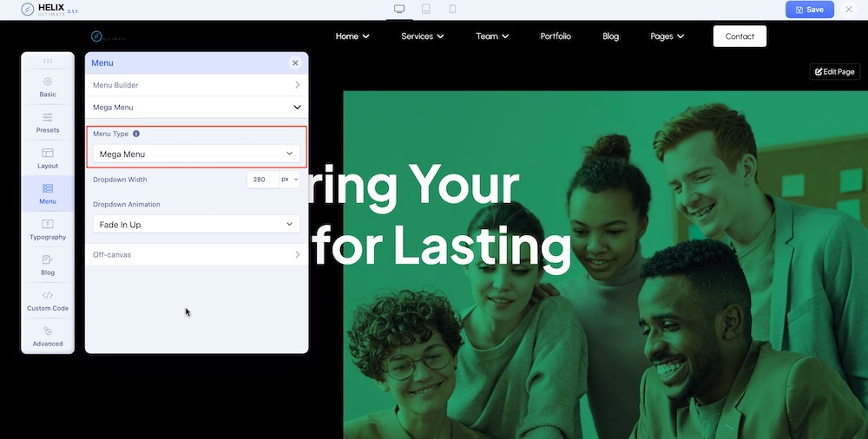Switch to mobile device preview icon
868x439 pixels.
(452, 10)
